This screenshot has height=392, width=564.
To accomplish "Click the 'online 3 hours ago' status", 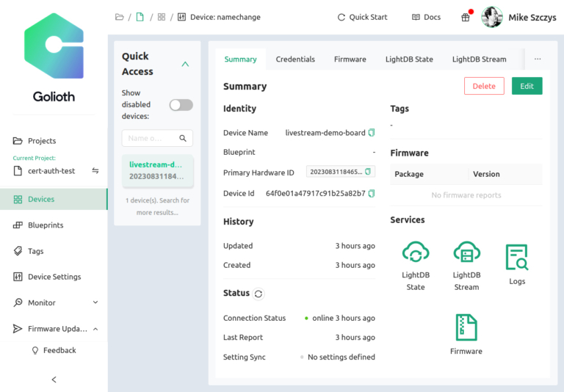I will 344,318.
